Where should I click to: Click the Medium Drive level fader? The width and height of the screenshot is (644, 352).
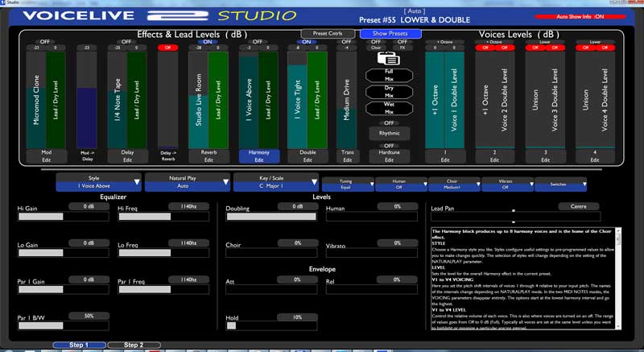point(347,100)
